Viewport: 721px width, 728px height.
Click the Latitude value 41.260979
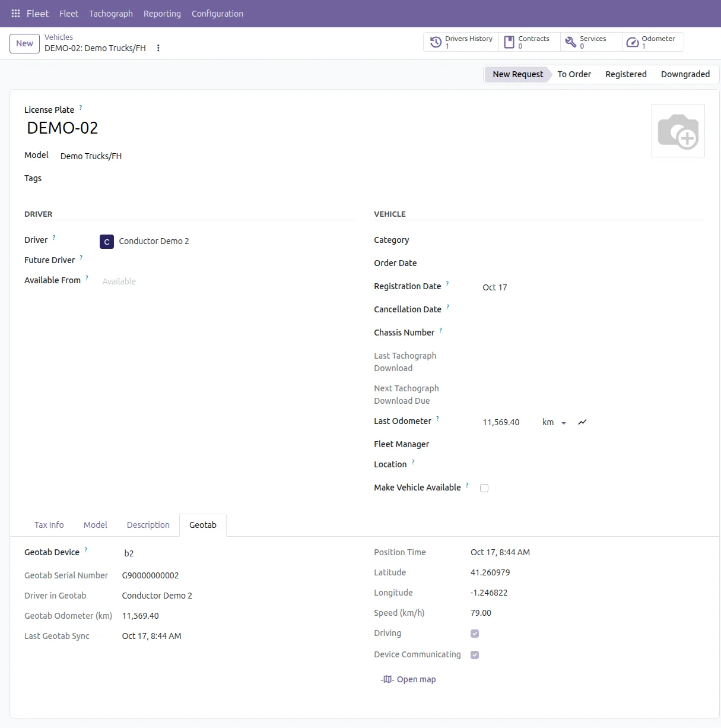pyautogui.click(x=490, y=572)
